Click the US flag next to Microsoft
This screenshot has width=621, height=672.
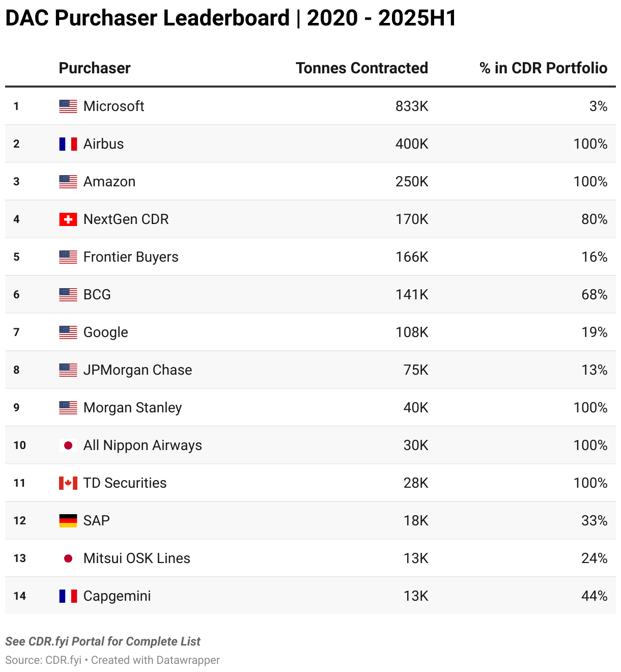(68, 106)
